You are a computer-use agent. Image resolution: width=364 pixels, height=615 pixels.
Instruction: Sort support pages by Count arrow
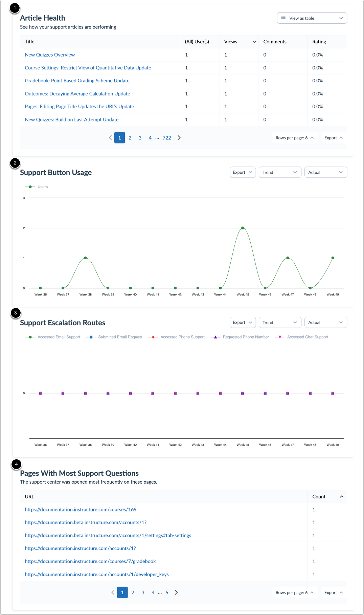(x=342, y=497)
